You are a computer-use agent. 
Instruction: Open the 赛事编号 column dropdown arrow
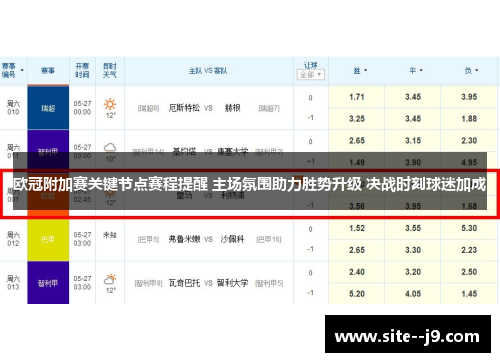pos(22,70)
